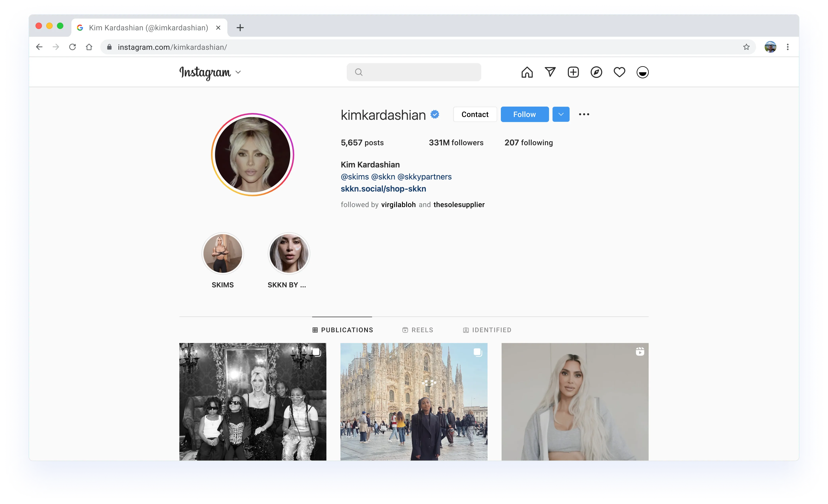This screenshot has height=504, width=828.
Task: Click carousel badge on Milan cathedral post
Action: 478,352
